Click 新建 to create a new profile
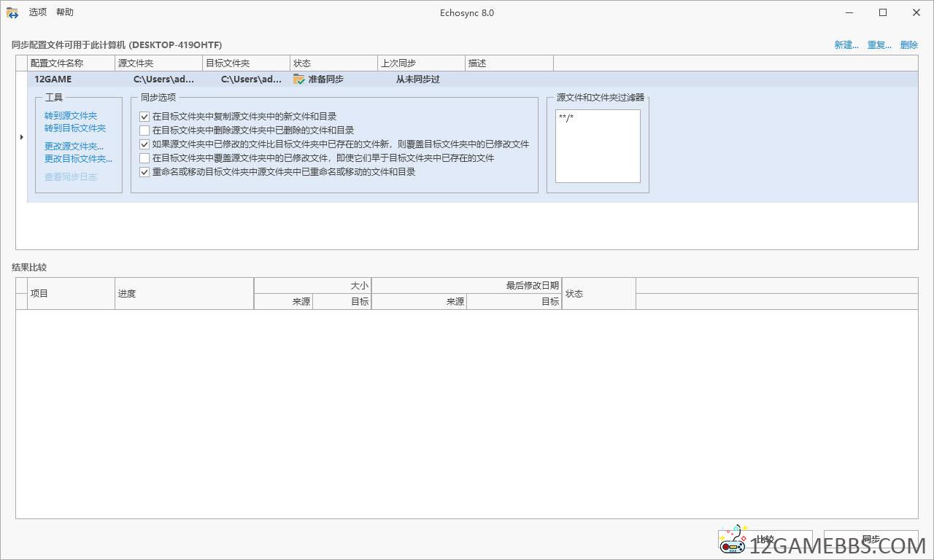 (846, 44)
